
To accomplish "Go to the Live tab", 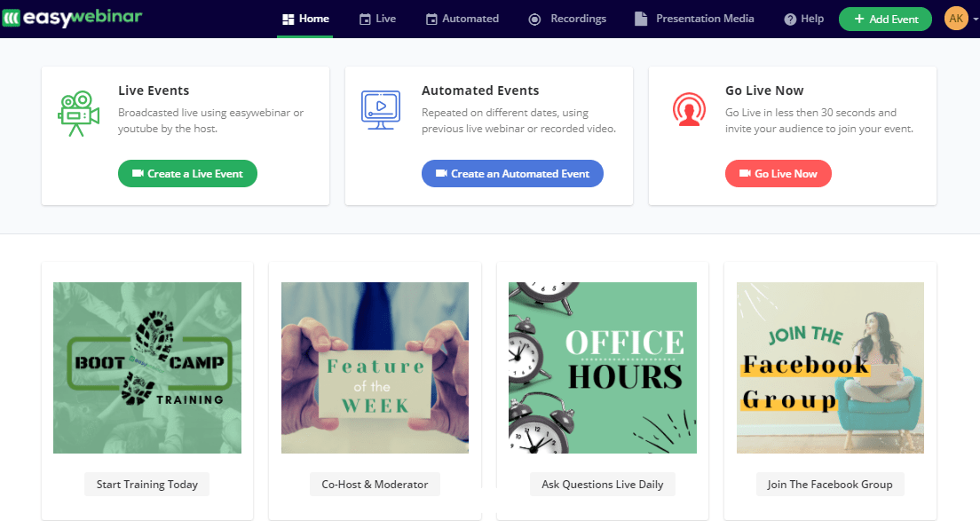I will 377,19.
